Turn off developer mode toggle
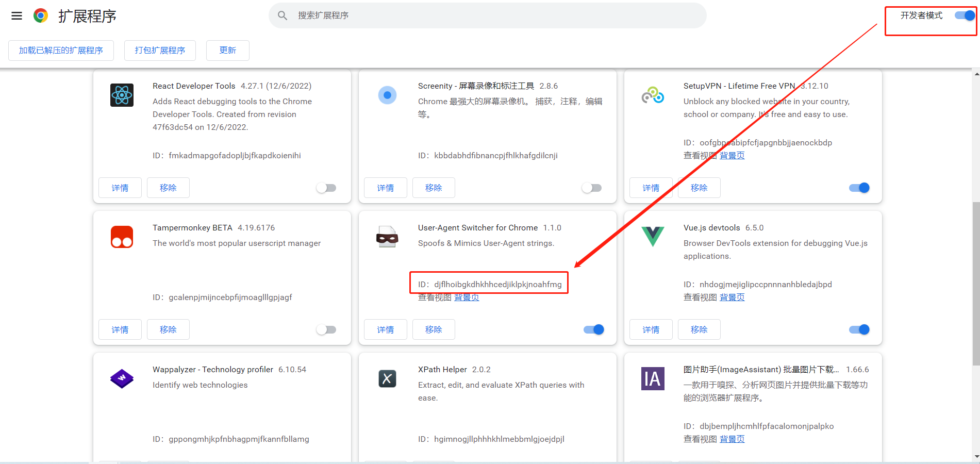980x464 pixels. [965, 15]
